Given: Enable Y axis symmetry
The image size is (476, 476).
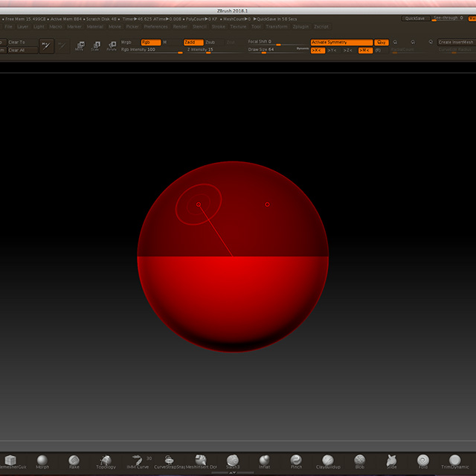Looking at the screenshot, I should tap(334, 51).
